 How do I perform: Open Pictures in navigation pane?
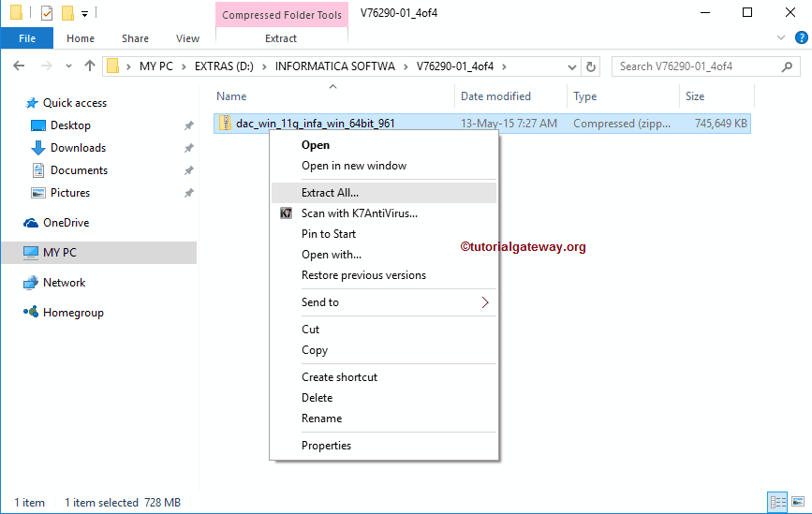pyautogui.click(x=70, y=193)
